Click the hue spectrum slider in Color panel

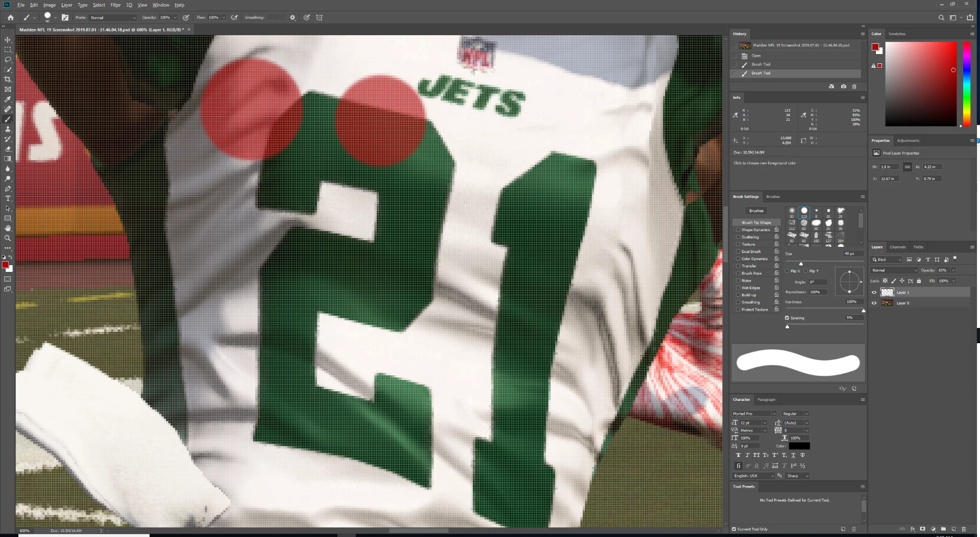966,84
